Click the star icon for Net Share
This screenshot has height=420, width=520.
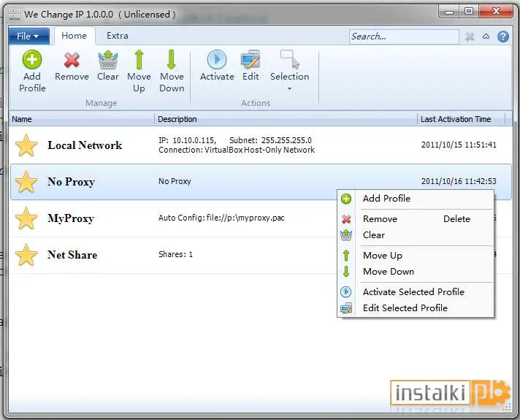tap(26, 255)
